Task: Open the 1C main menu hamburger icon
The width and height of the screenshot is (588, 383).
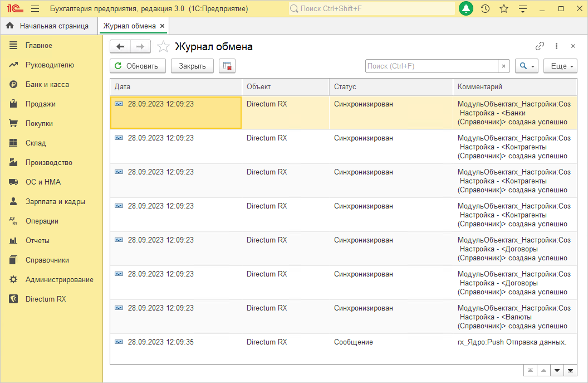Action: pos(35,9)
